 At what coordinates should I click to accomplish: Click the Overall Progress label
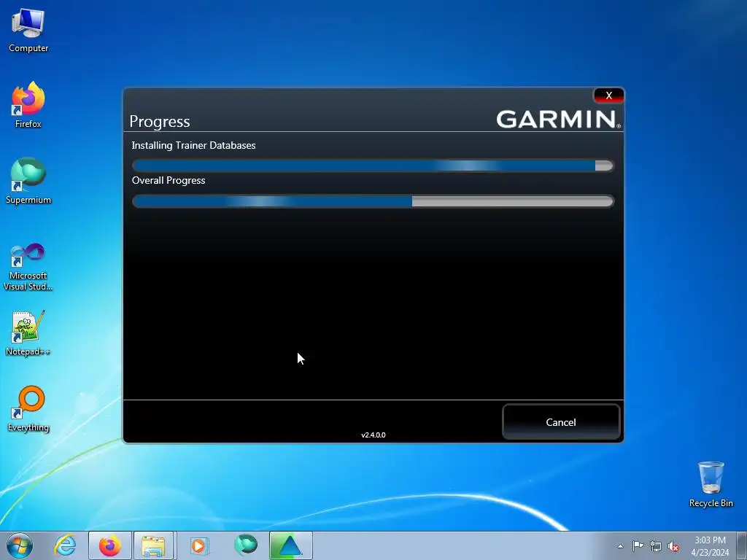tap(169, 181)
